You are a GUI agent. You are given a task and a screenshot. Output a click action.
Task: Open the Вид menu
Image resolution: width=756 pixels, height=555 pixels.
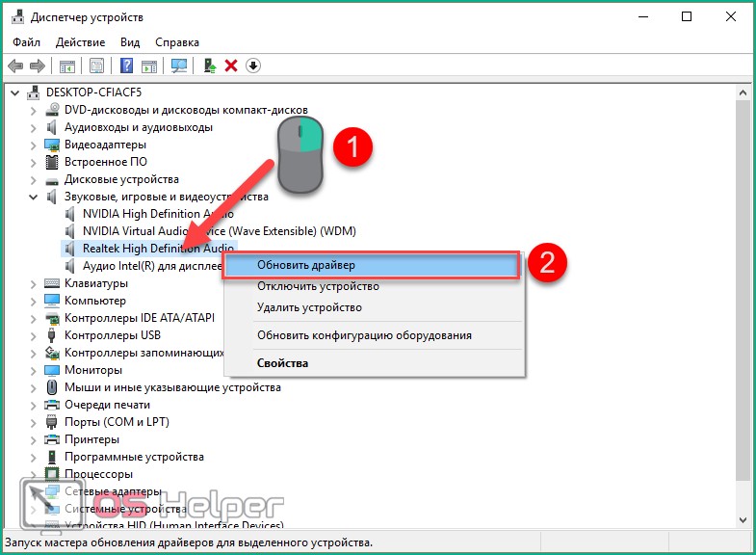(x=130, y=42)
